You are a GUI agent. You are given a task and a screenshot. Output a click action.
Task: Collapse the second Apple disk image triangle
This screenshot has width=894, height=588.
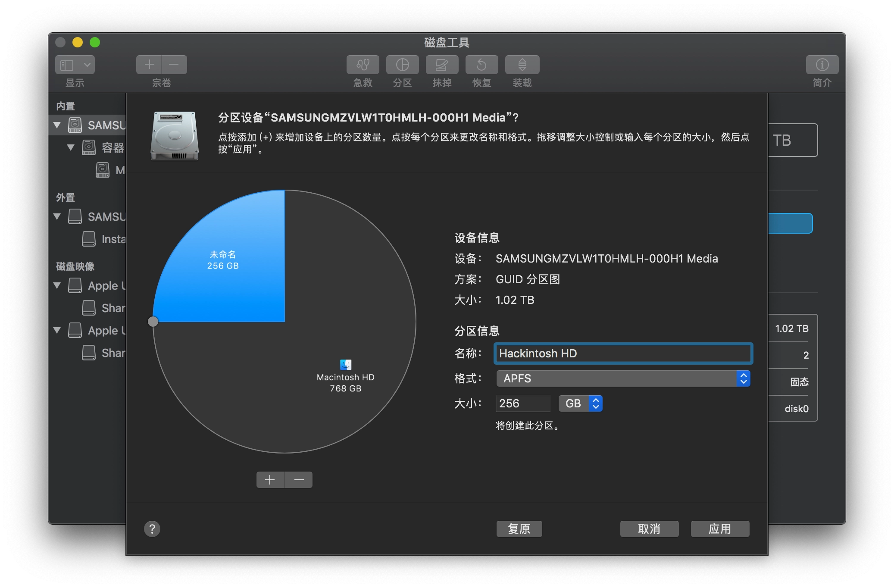57,330
